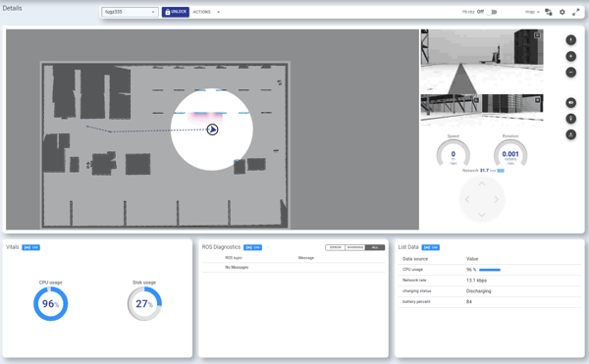Click the 'Message' column header
Viewport: 589px width, 364px height.
click(x=305, y=258)
